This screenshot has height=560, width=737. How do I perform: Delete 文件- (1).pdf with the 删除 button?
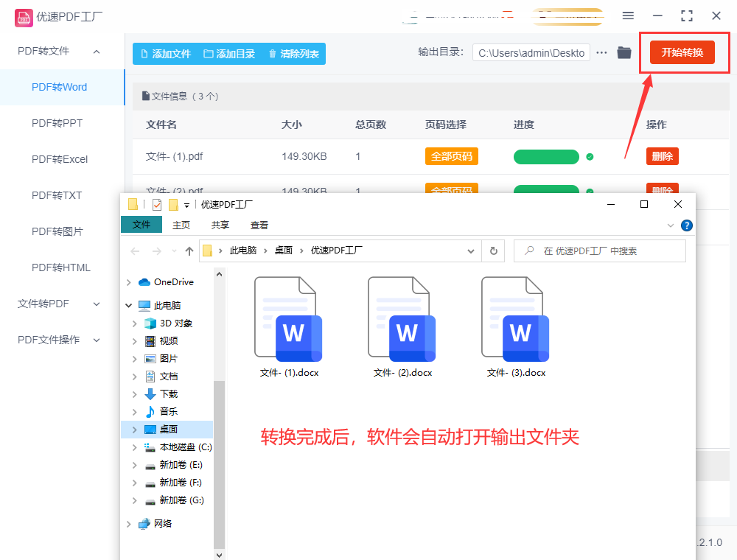click(x=663, y=156)
